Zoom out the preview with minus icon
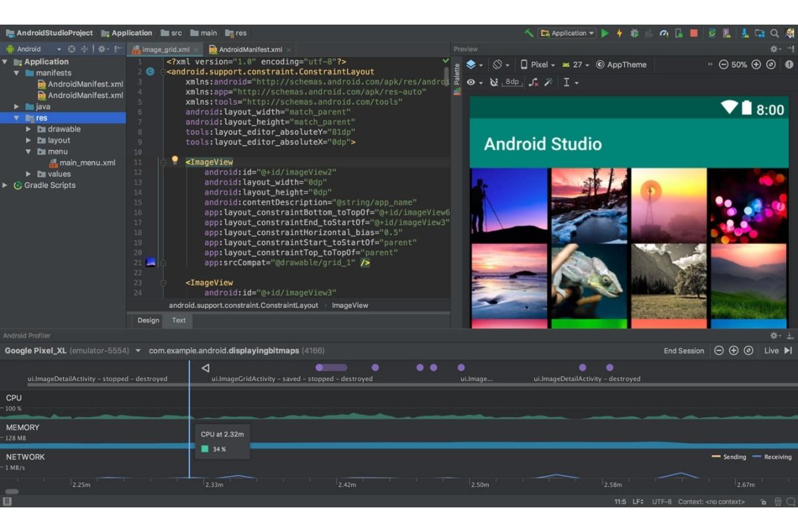This screenshot has height=532, width=798. (x=724, y=65)
